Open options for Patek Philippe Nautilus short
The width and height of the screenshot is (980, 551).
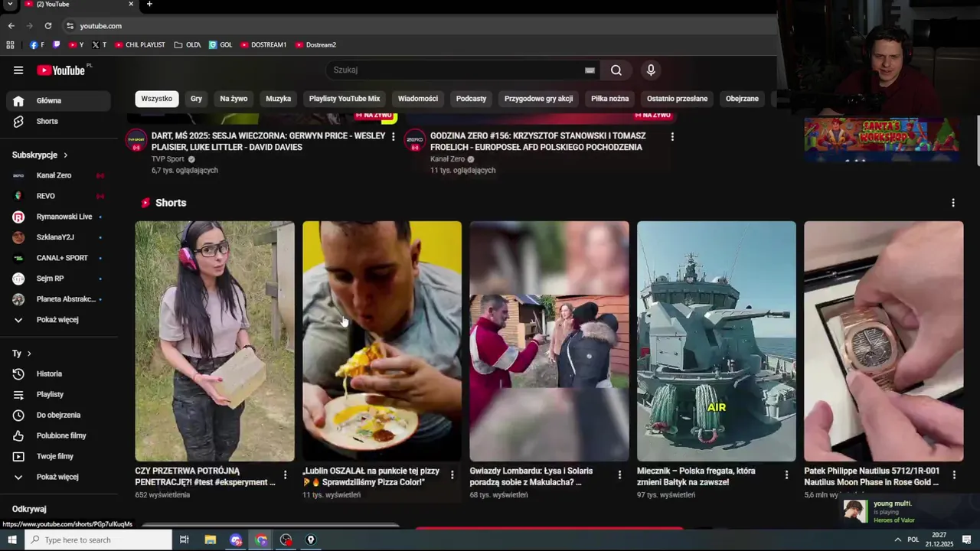(954, 475)
